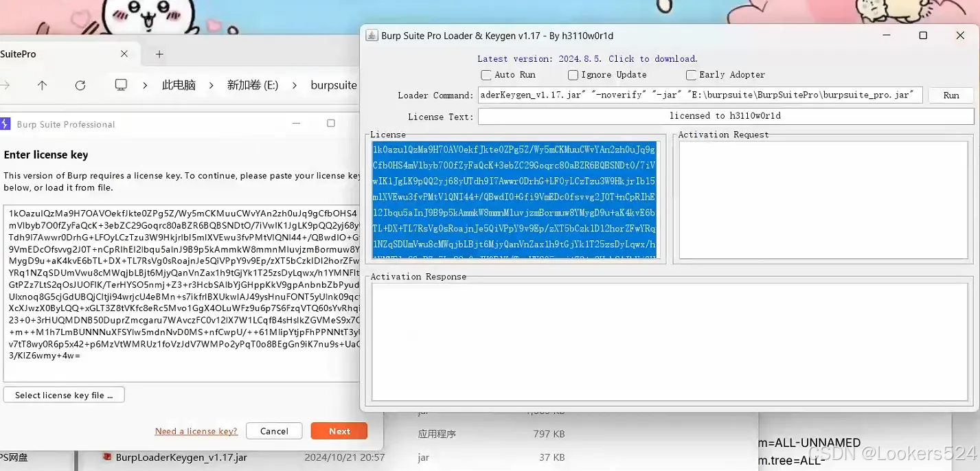Click inside the highlighted License text area

point(515,200)
